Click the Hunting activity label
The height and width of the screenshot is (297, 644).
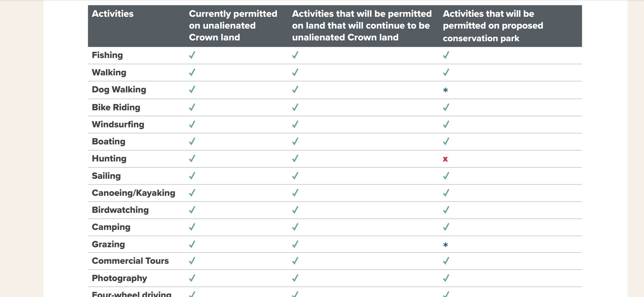(109, 158)
